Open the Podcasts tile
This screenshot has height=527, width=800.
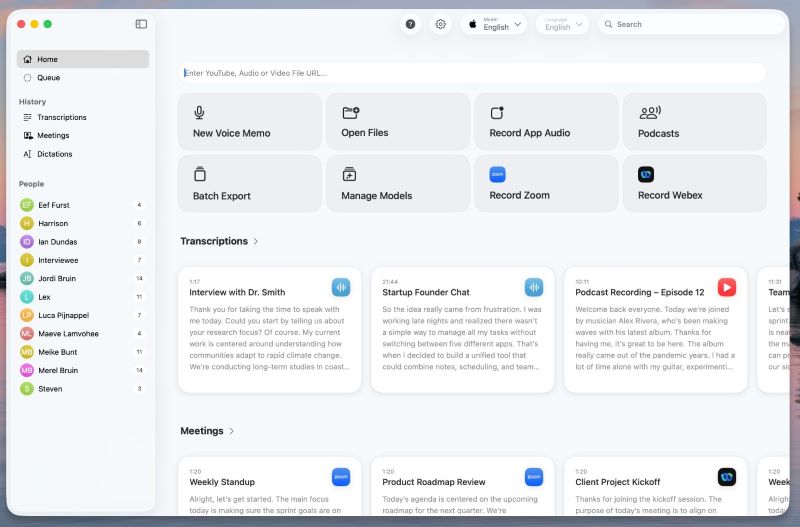coord(694,121)
